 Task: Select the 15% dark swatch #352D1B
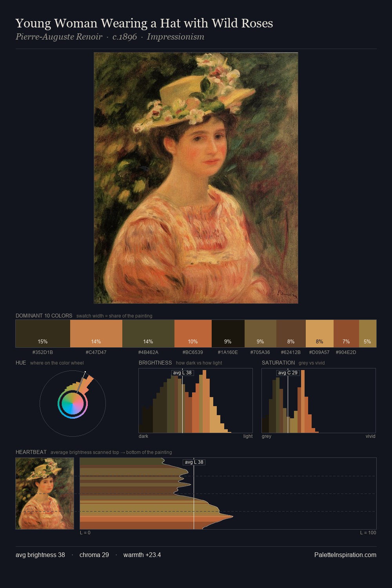(x=43, y=334)
